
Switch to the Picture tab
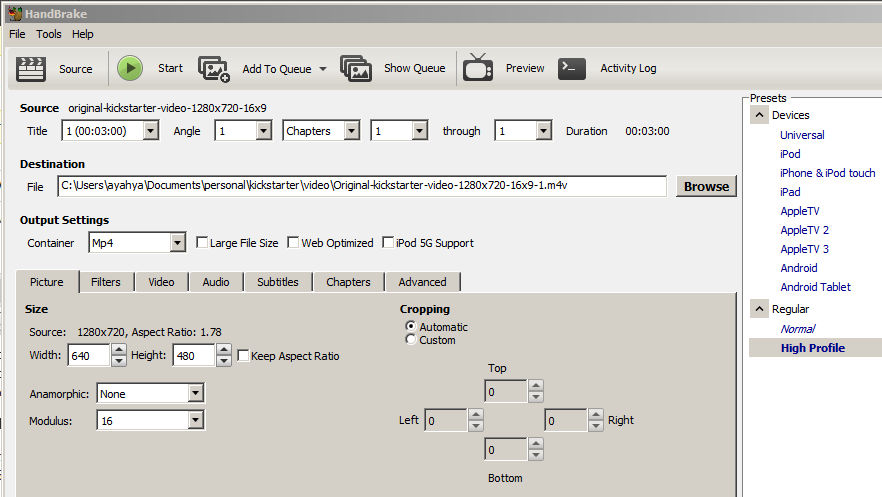pyautogui.click(x=47, y=282)
